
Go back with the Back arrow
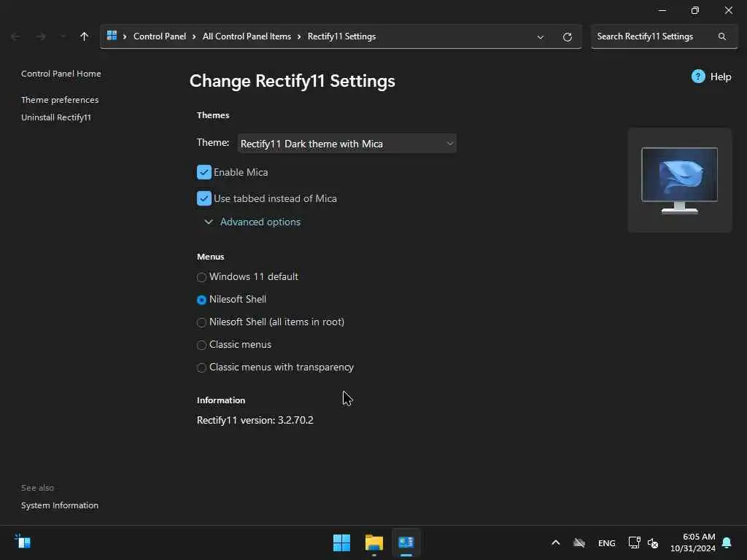(15, 36)
